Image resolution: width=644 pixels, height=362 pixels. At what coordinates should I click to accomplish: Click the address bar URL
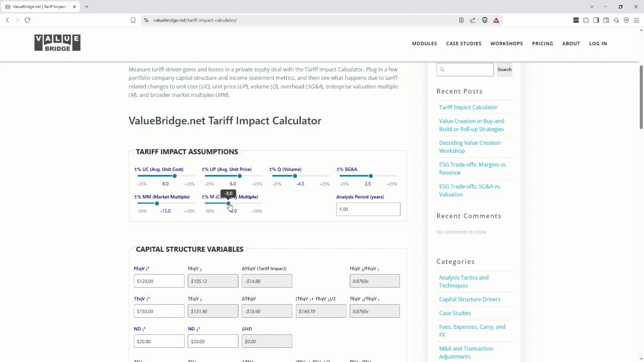pos(195,20)
